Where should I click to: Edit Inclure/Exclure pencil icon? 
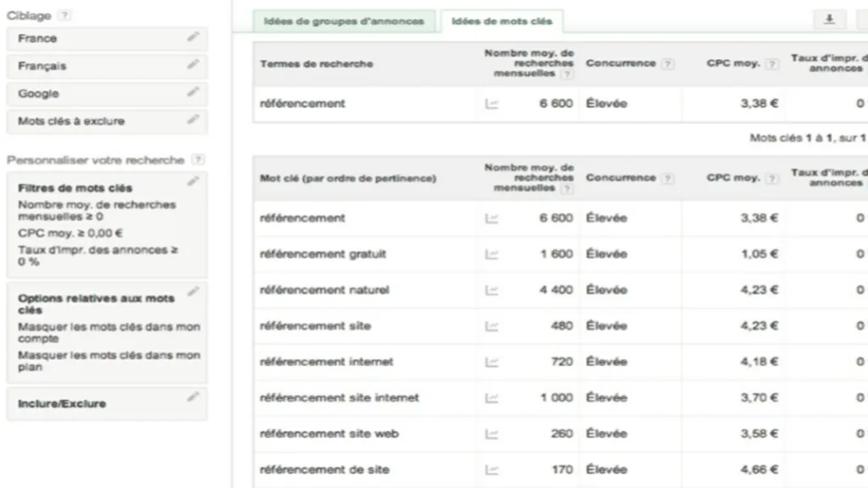[192, 396]
